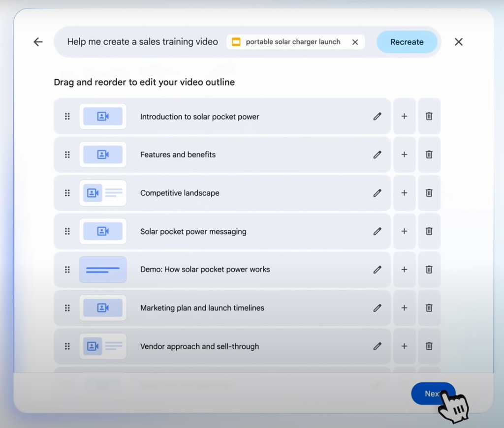Open the 'Demo: How solar pocket power works' thumbnail
The image size is (504, 428).
103,270
